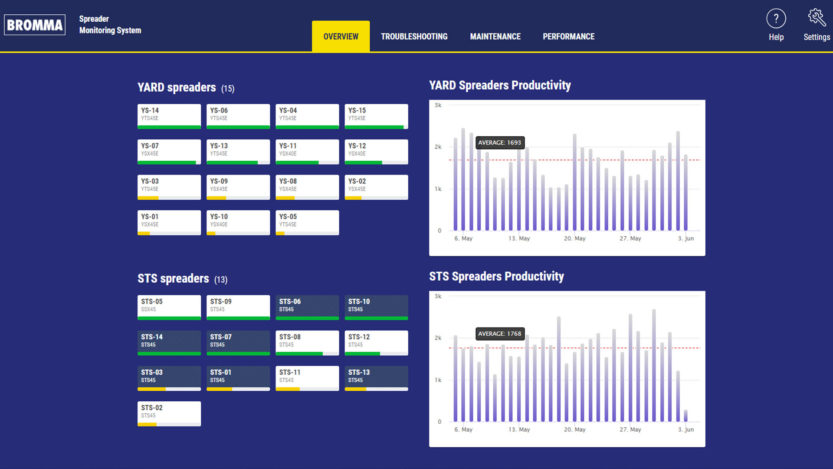The height and width of the screenshot is (469, 833).
Task: Open the Settings gear icon
Action: click(x=816, y=19)
